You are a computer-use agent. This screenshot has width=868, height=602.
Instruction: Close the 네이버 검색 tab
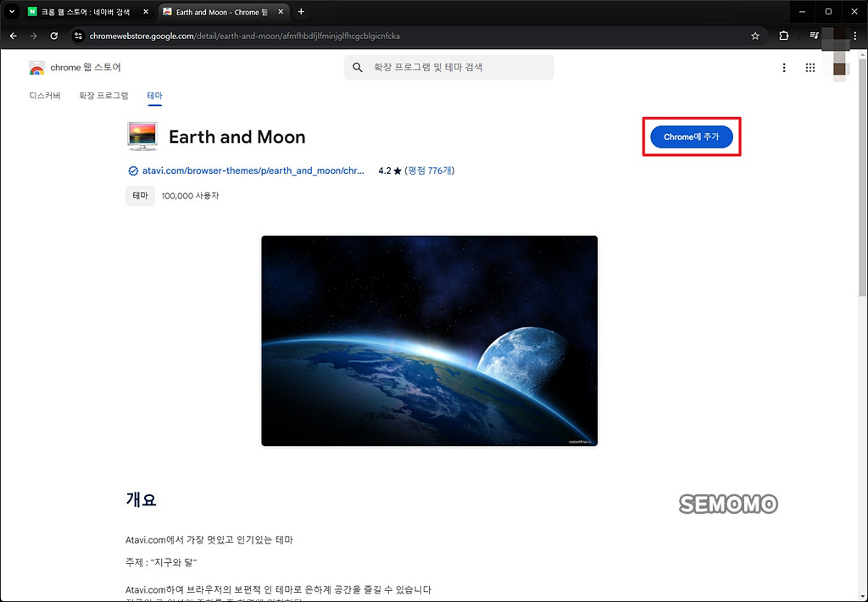[x=146, y=12]
